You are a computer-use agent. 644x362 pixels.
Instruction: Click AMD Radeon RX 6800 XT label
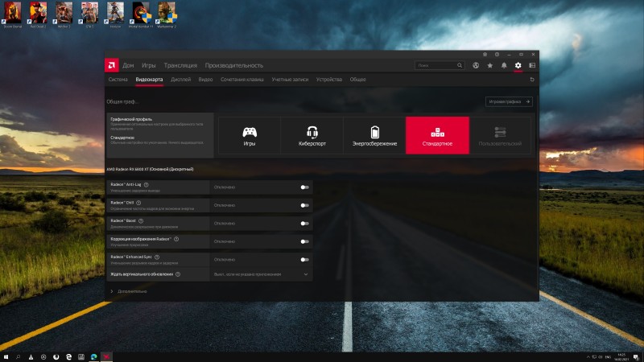coord(150,169)
